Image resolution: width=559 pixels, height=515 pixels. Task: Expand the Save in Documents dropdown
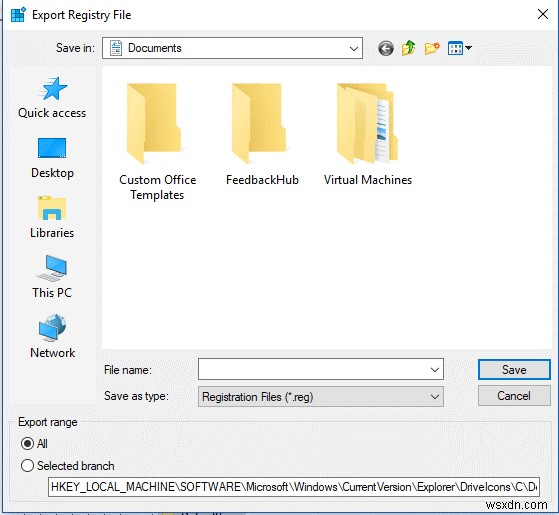pos(354,48)
